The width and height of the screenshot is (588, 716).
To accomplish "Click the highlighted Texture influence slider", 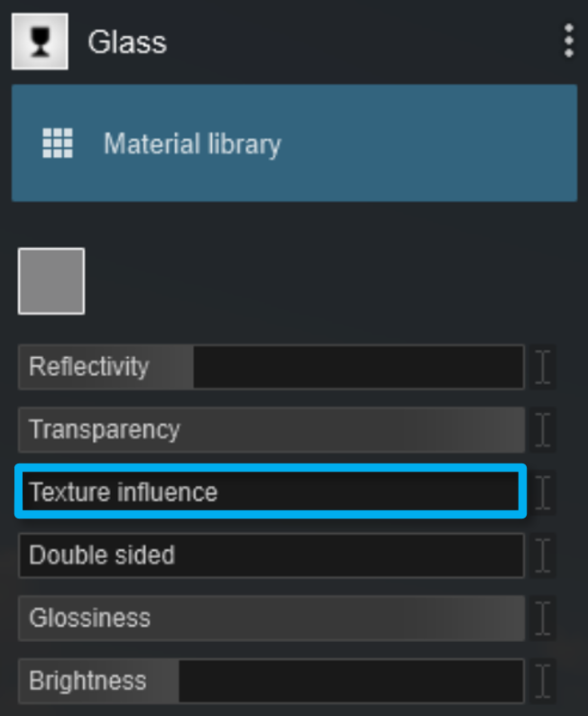I will 271,491.
